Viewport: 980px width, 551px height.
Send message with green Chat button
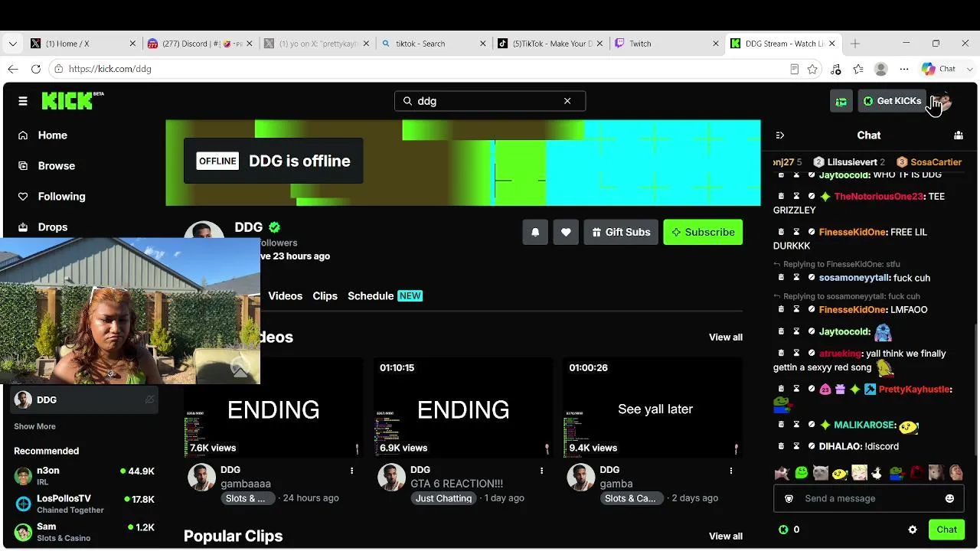[947, 530]
